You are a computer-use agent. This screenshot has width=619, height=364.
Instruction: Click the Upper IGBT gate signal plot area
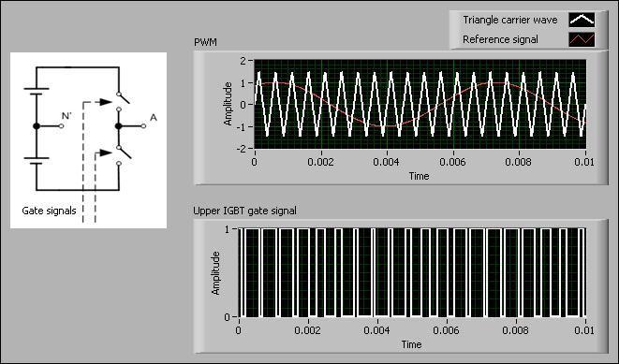click(x=412, y=272)
